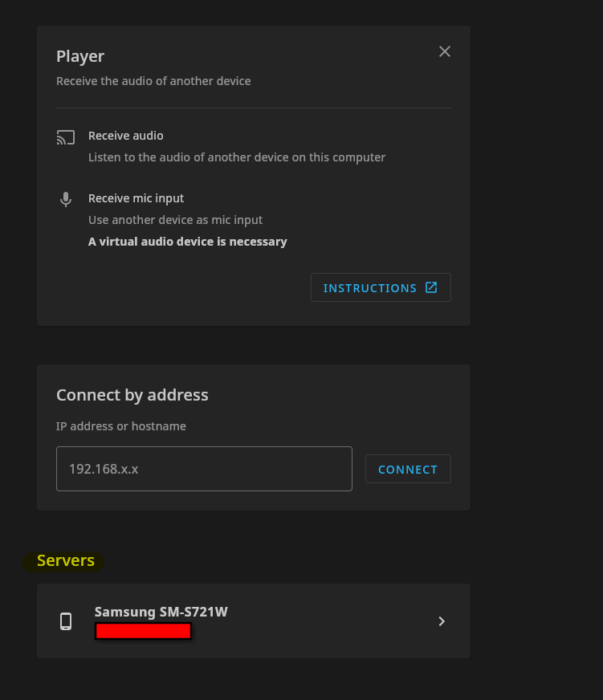The width and height of the screenshot is (603, 700).
Task: Select the Receive mic input option label
Action: [x=136, y=198]
